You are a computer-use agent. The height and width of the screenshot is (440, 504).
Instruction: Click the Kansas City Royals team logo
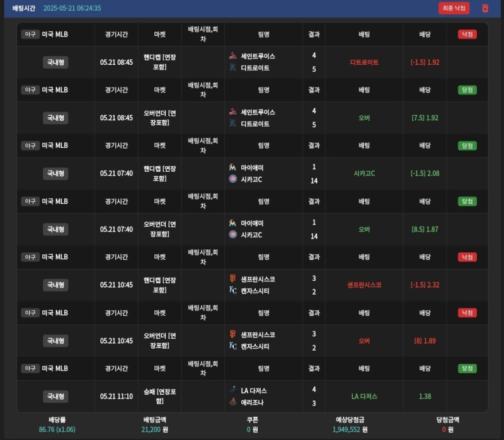coord(233,291)
